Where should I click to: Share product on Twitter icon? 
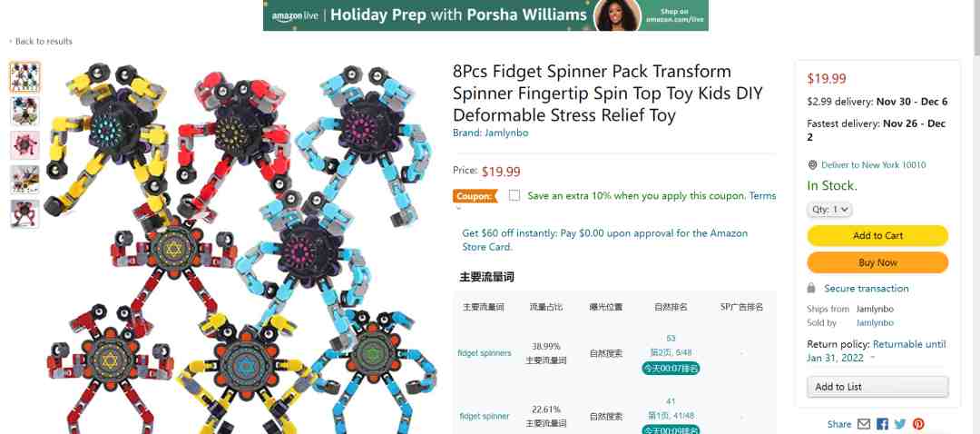pos(900,424)
